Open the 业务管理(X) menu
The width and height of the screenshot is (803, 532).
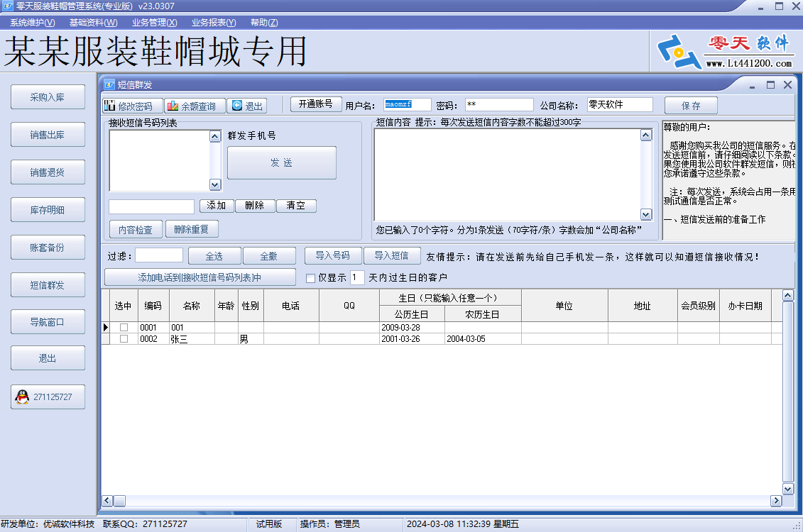tap(154, 23)
